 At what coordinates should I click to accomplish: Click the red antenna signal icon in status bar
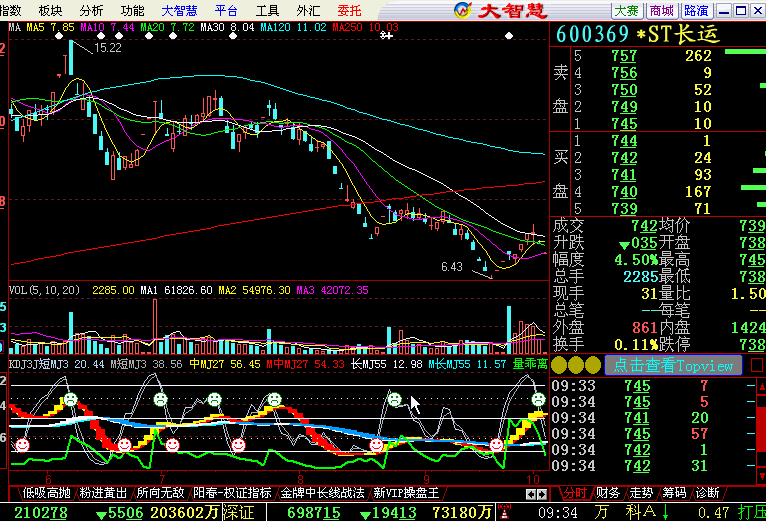point(504,512)
